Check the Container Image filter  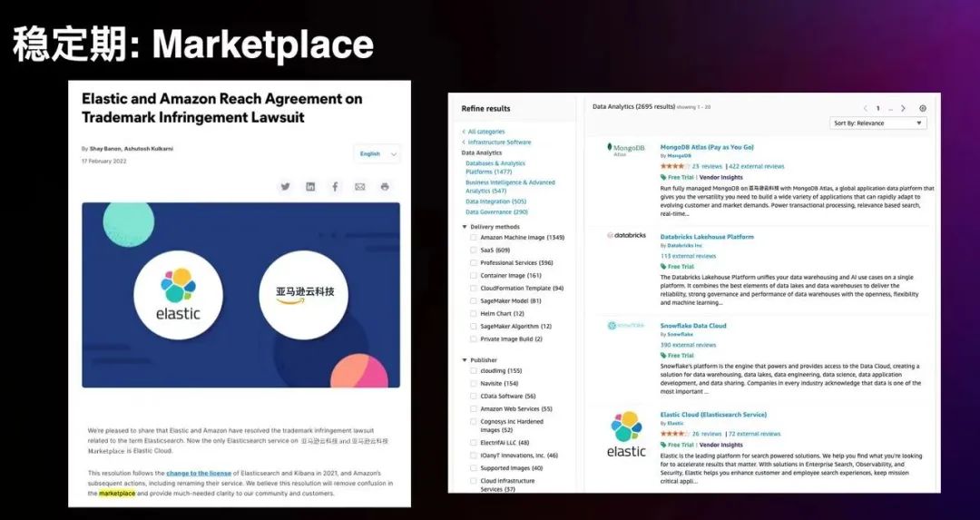click(474, 276)
